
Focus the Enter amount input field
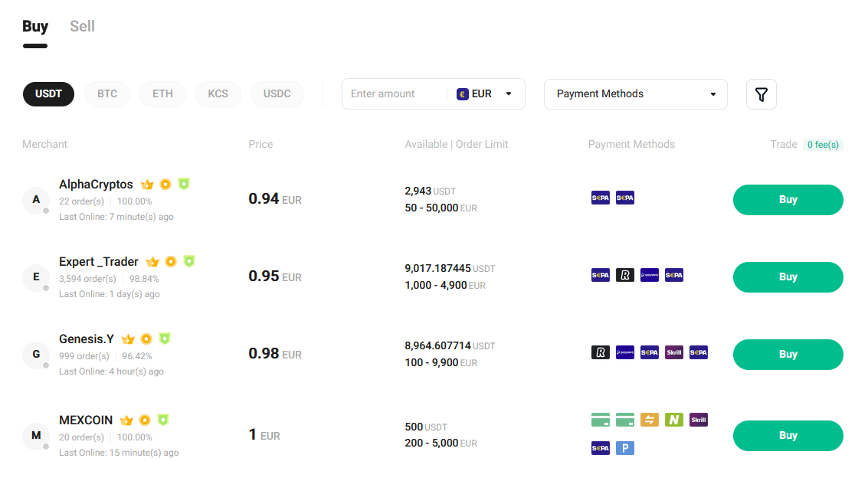coord(393,94)
